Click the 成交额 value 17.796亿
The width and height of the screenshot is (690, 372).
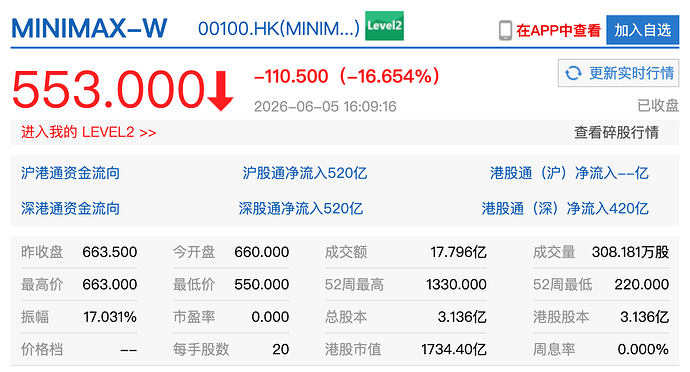tap(458, 252)
